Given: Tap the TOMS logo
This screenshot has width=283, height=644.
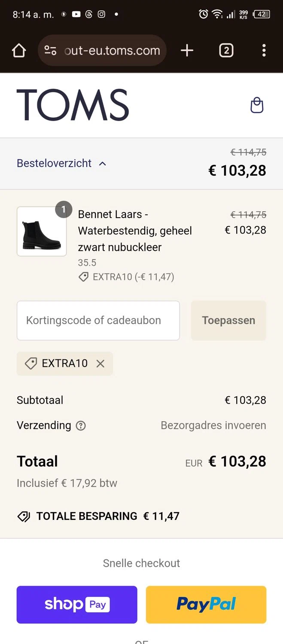Looking at the screenshot, I should [x=73, y=105].
